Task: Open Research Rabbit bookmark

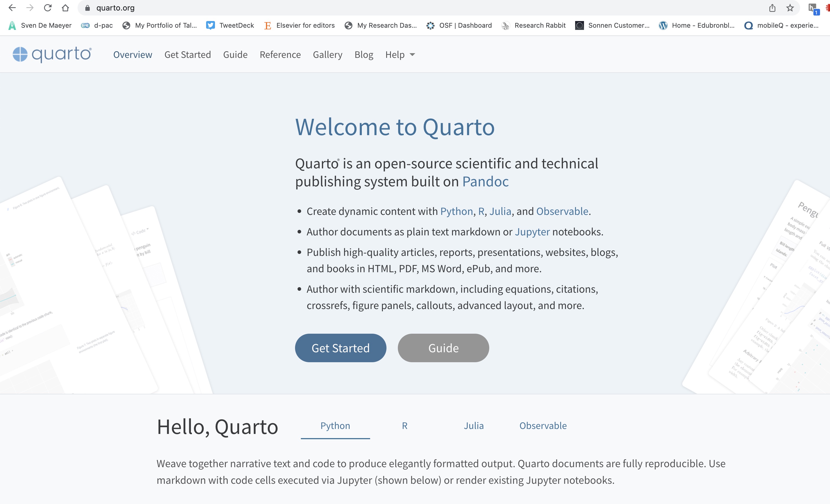Action: 534,25
